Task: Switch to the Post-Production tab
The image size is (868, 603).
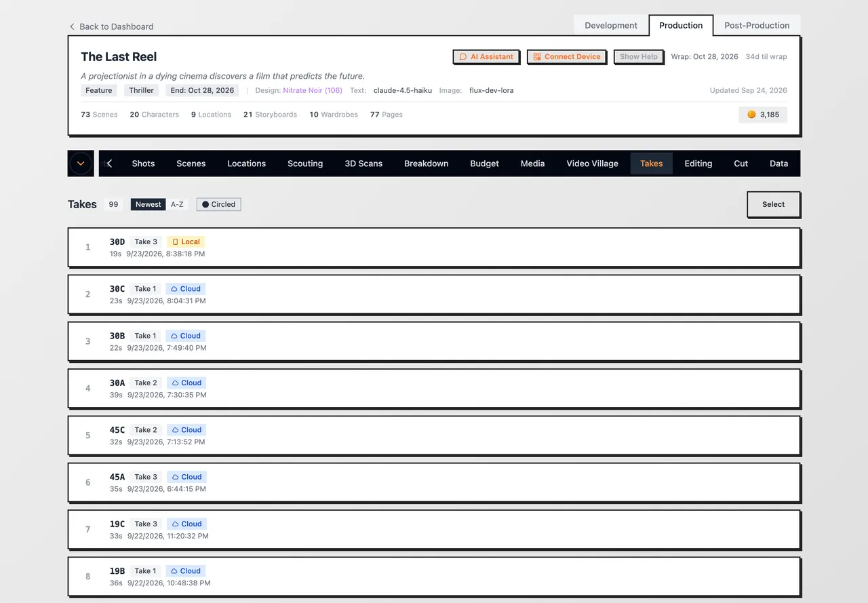Action: [757, 25]
